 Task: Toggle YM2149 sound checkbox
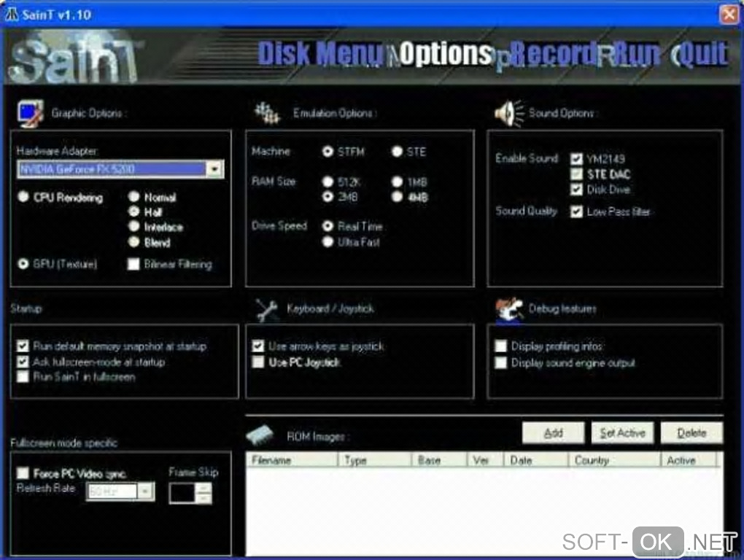[576, 158]
